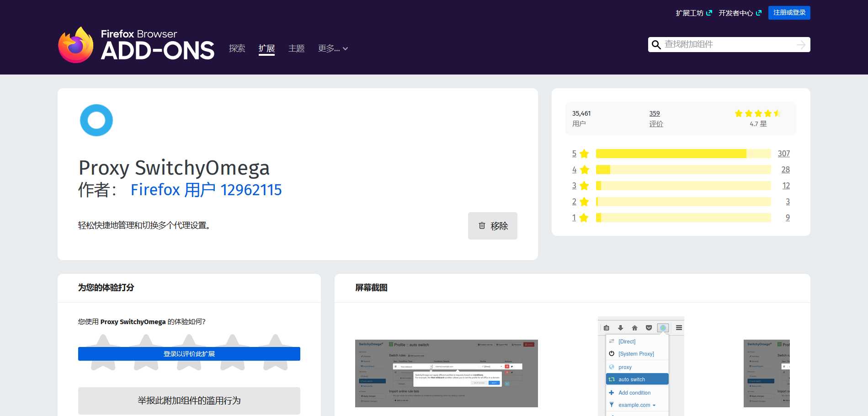This screenshot has width=868, height=416.
Task: Click the search magnifier icon
Action: pyautogui.click(x=656, y=45)
